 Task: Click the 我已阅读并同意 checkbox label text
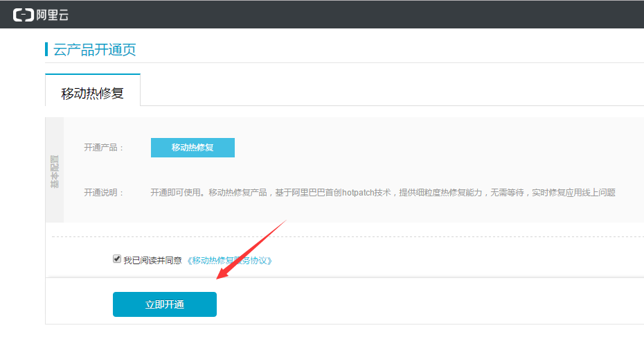(x=152, y=261)
